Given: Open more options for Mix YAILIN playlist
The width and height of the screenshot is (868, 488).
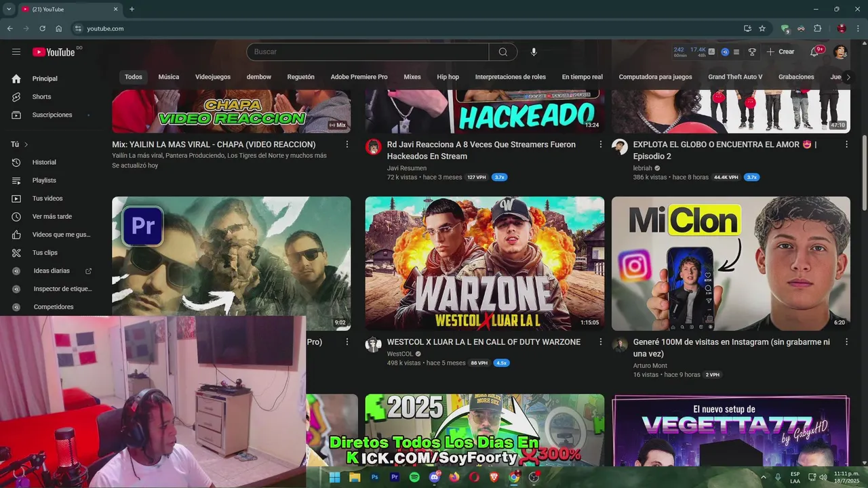Looking at the screenshot, I should 347,144.
